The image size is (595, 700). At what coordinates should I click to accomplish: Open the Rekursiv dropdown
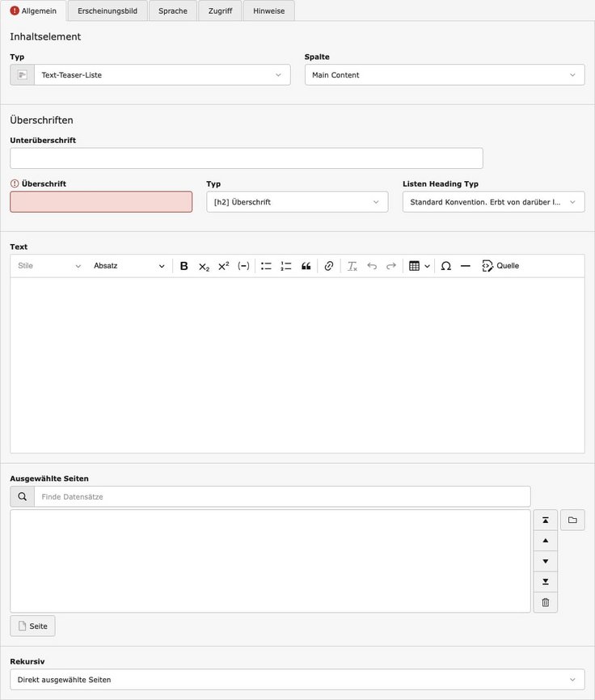(x=297, y=680)
